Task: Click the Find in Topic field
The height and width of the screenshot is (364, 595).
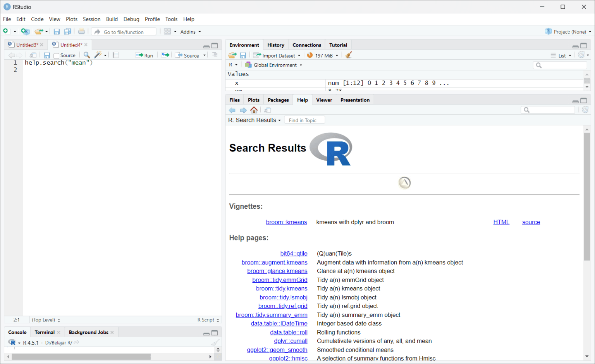Action: [304, 120]
